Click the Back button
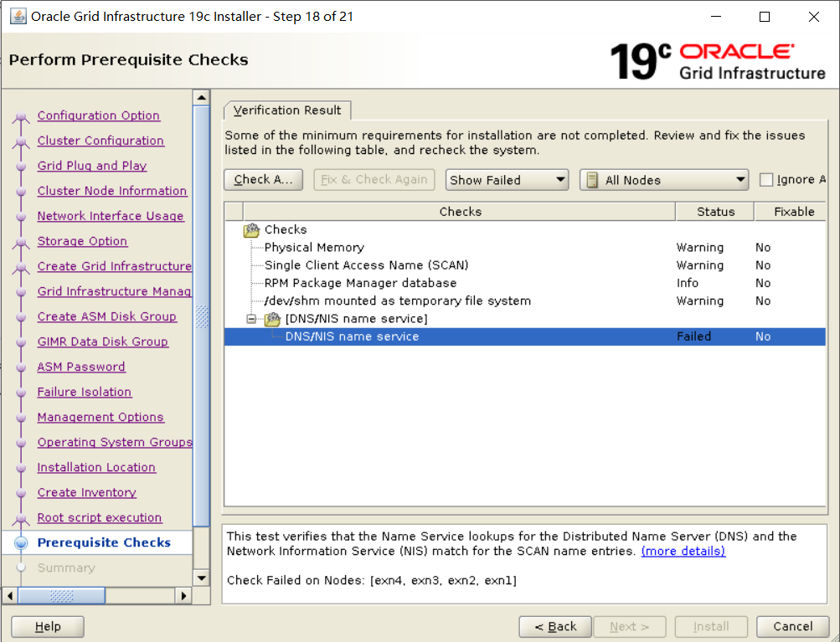840x642 pixels. 555,626
